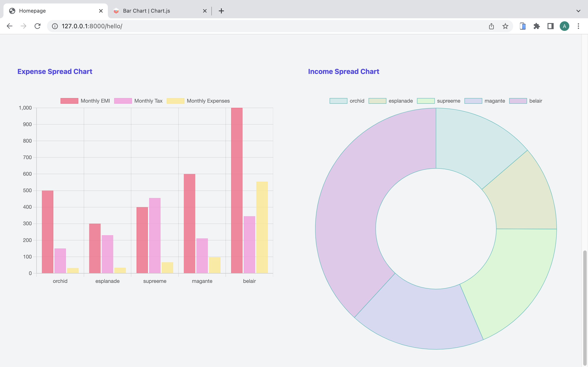The height and width of the screenshot is (367, 588).
Task: Toggle the browser side panel
Action: (x=550, y=26)
